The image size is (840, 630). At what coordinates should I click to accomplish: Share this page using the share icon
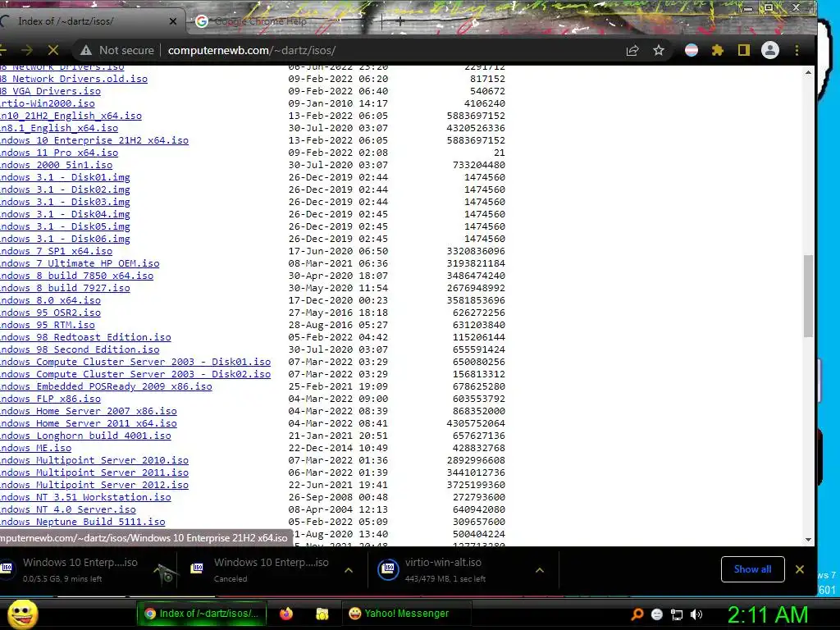632,50
